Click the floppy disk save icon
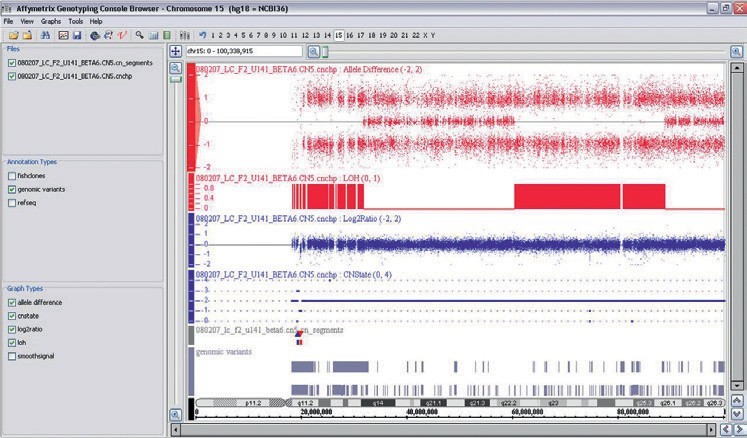This screenshot has height=438, width=747. 77,35
